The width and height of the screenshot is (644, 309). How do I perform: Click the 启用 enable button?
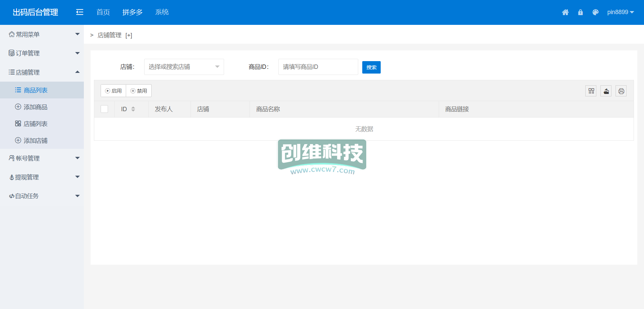(113, 91)
